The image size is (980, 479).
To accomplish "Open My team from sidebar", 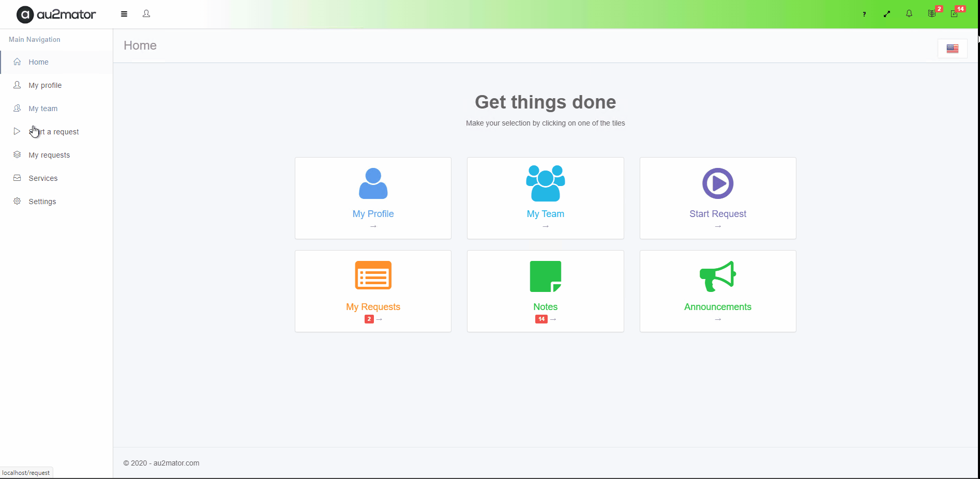I will (x=43, y=109).
